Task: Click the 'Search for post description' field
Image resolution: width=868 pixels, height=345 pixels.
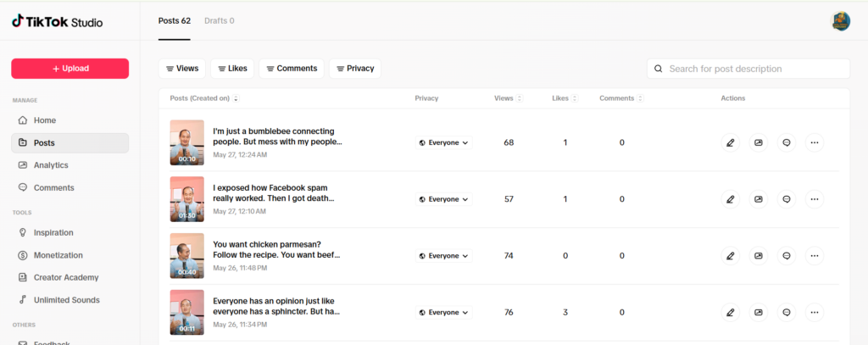Action: 748,69
